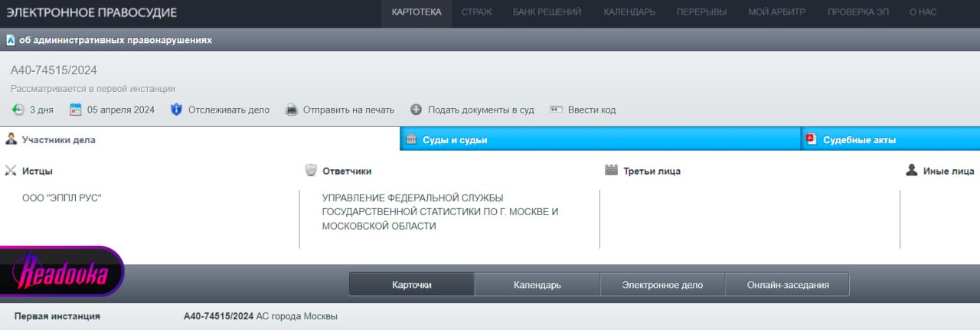The image size is (980, 330).
Task: Click the shield icon beside Отслеживать дело
Action: (x=176, y=109)
